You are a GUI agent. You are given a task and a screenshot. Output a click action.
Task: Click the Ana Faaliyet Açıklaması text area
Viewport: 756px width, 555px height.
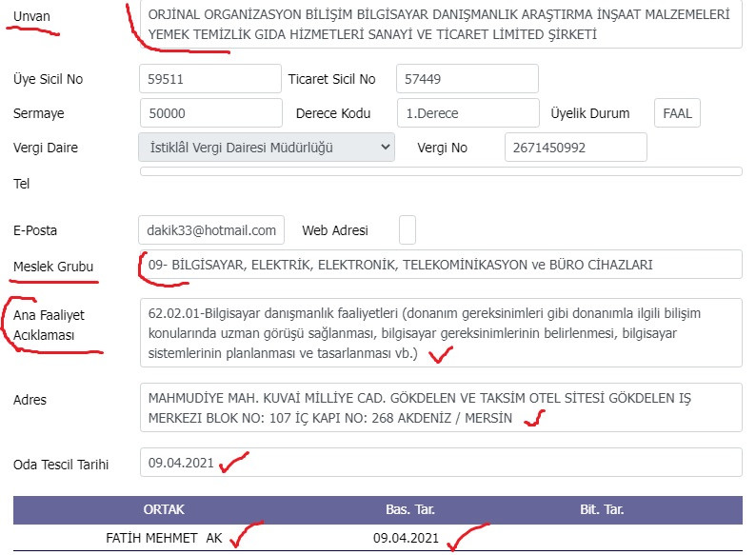(441, 332)
